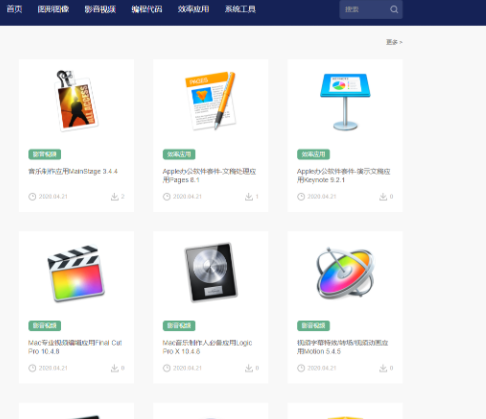Click the 更多 more link

pyautogui.click(x=394, y=42)
